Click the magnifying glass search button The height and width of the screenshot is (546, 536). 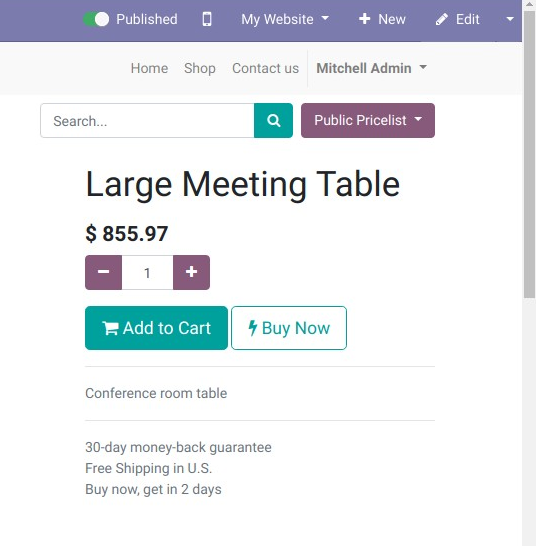[x=273, y=120]
